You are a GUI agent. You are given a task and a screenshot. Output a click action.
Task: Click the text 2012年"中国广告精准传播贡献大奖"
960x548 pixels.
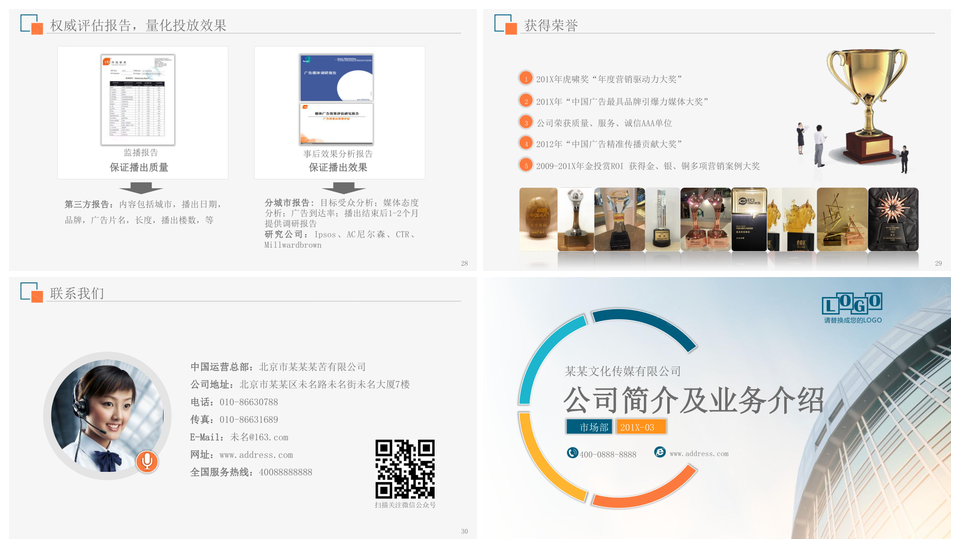click(x=609, y=144)
